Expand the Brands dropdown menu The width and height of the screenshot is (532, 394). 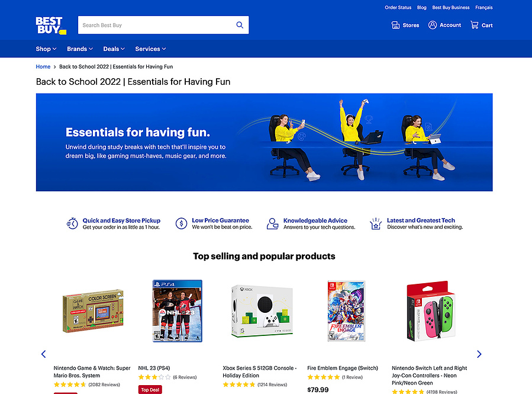[80, 49]
